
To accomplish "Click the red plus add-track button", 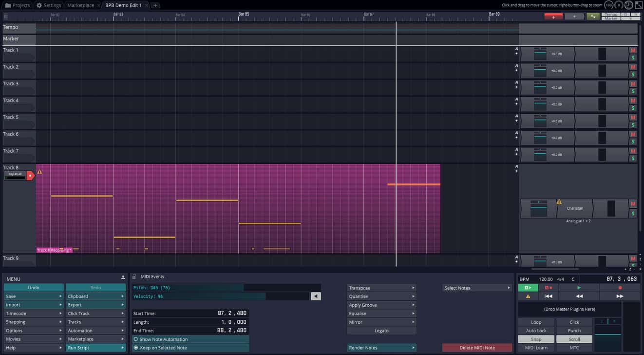I will pos(553,17).
